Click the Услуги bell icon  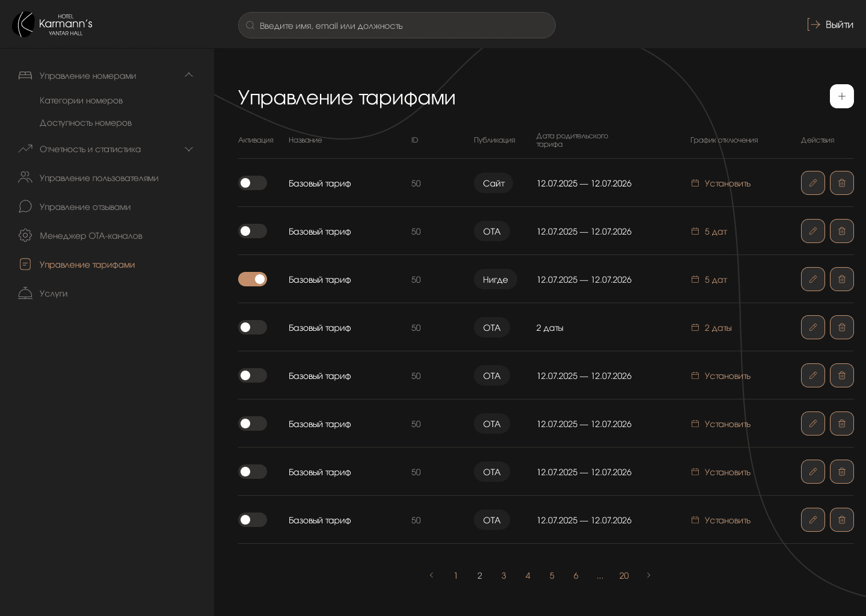point(25,293)
